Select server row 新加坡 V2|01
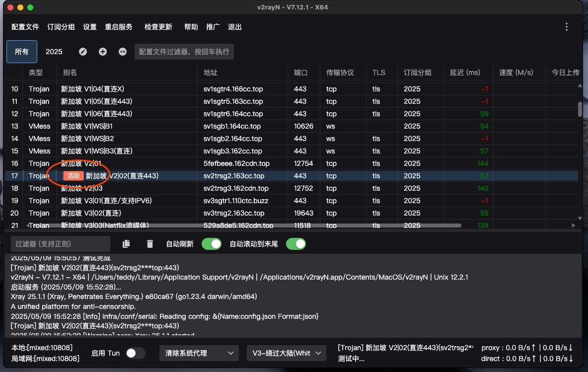 point(291,163)
